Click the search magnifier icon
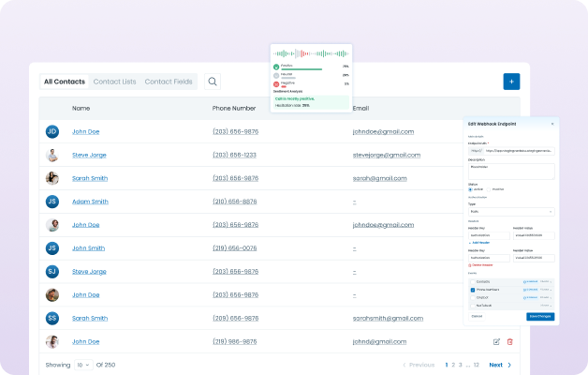This screenshot has width=588, height=375. (213, 82)
